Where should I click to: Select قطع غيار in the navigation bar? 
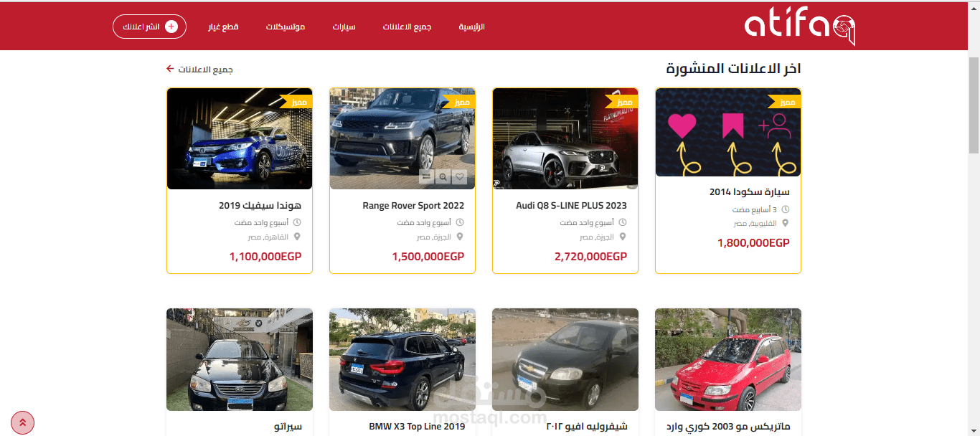[x=223, y=27]
